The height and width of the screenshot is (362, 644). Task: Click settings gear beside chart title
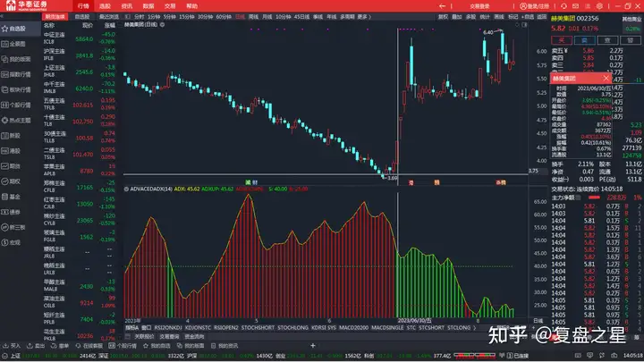click(162, 25)
